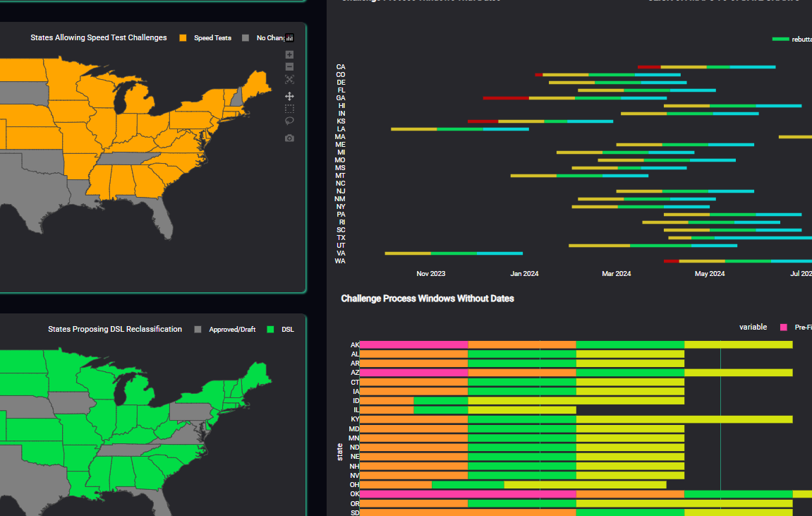Click the Challenge Process Windows Without Dates title
812x516 pixels.
[x=426, y=299]
